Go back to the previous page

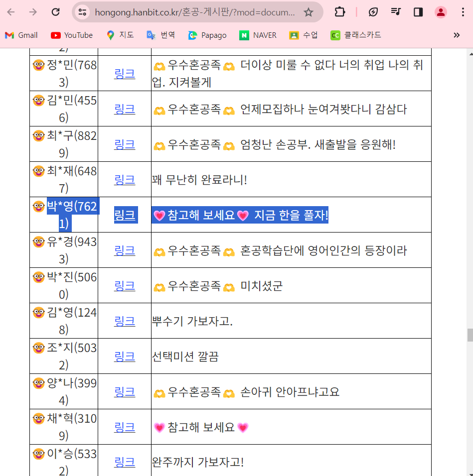pyautogui.click(x=11, y=12)
